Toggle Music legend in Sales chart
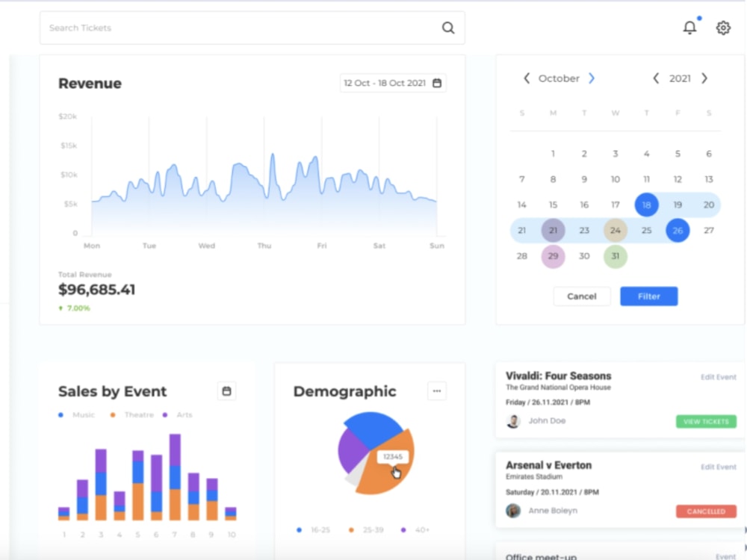Screen dimensions: 747x560 (x=77, y=414)
